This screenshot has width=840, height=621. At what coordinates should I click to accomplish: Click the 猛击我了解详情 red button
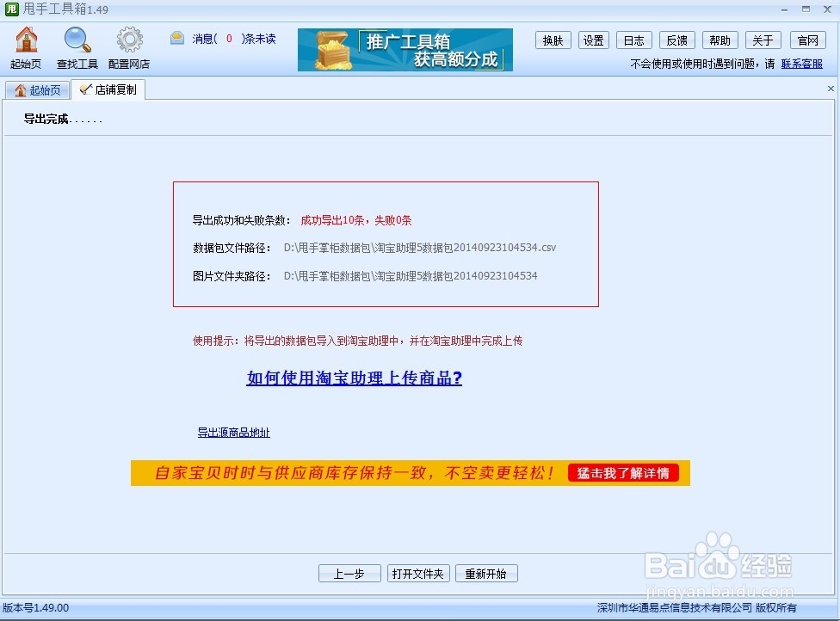tap(623, 473)
